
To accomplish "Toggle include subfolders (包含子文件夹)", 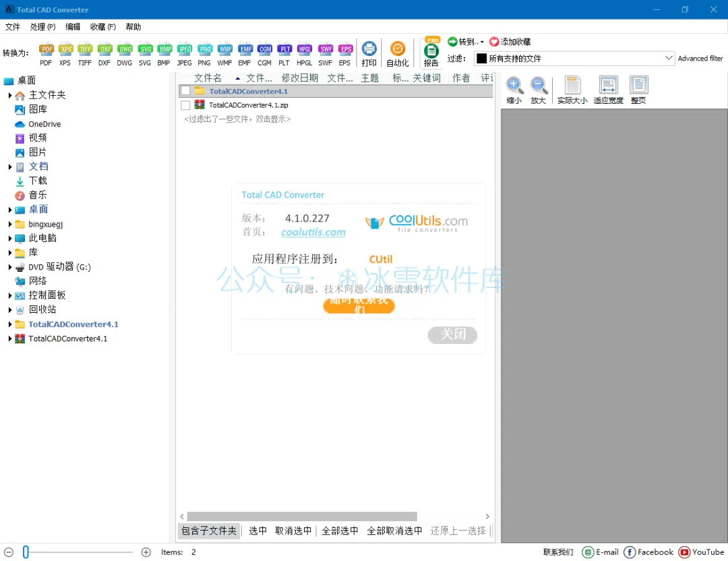I will (x=208, y=531).
